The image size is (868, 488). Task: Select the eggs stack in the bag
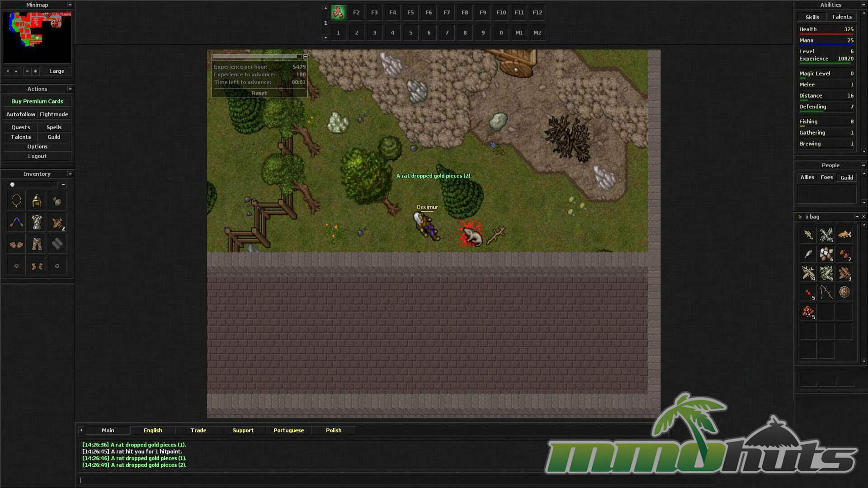click(826, 254)
